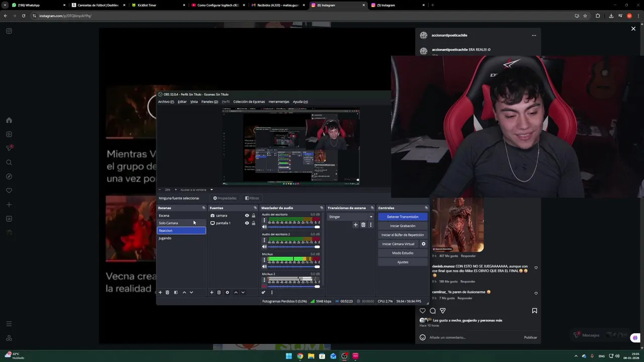The image size is (644, 362).
Task: Toggle lock for pantalla 1 source
Action: pyautogui.click(x=253, y=223)
